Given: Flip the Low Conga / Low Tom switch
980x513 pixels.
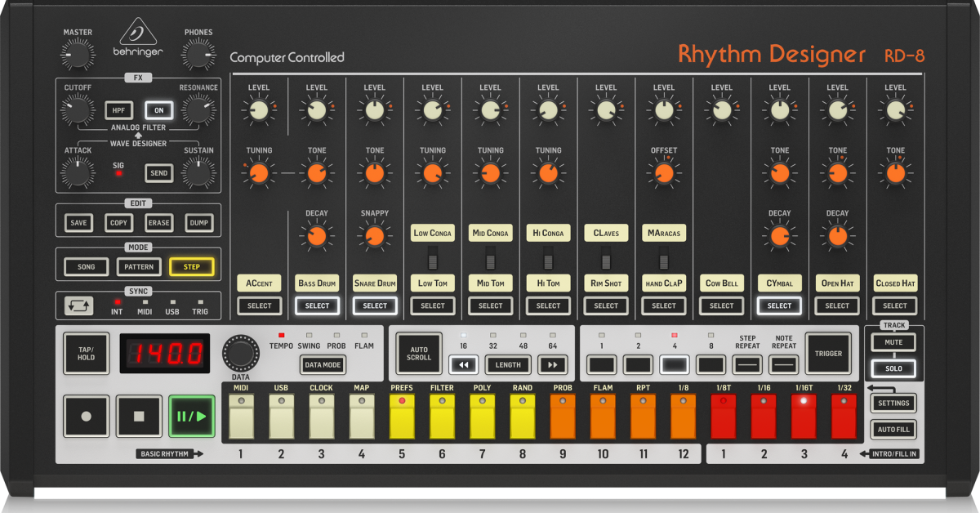Looking at the screenshot, I should [x=433, y=259].
